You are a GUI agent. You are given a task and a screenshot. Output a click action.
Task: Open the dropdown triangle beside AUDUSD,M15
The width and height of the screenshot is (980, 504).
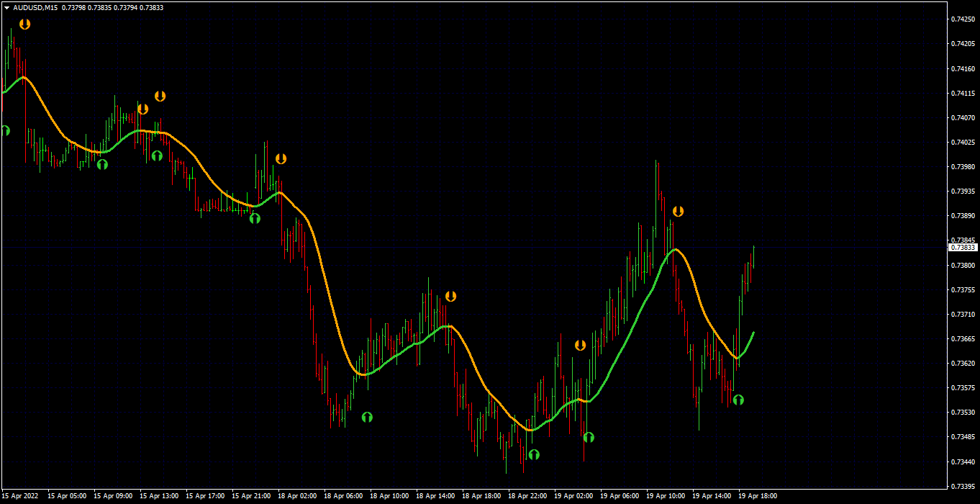coord(6,7)
